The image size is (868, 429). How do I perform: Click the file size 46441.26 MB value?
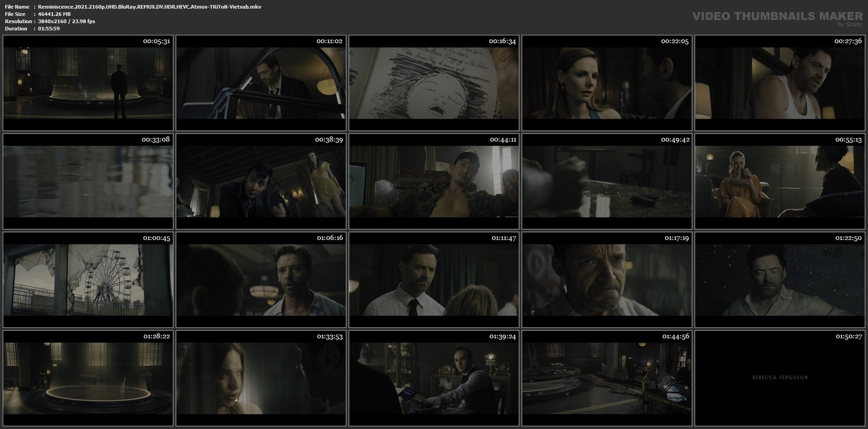[54, 14]
